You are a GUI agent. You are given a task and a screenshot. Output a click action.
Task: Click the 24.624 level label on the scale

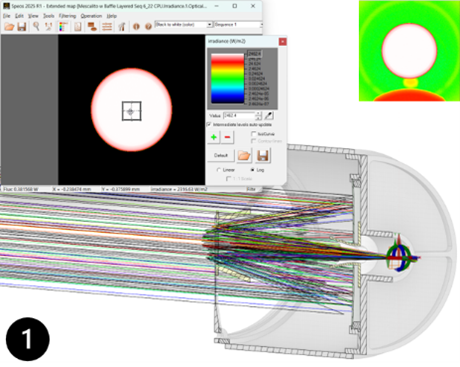[x=255, y=63]
